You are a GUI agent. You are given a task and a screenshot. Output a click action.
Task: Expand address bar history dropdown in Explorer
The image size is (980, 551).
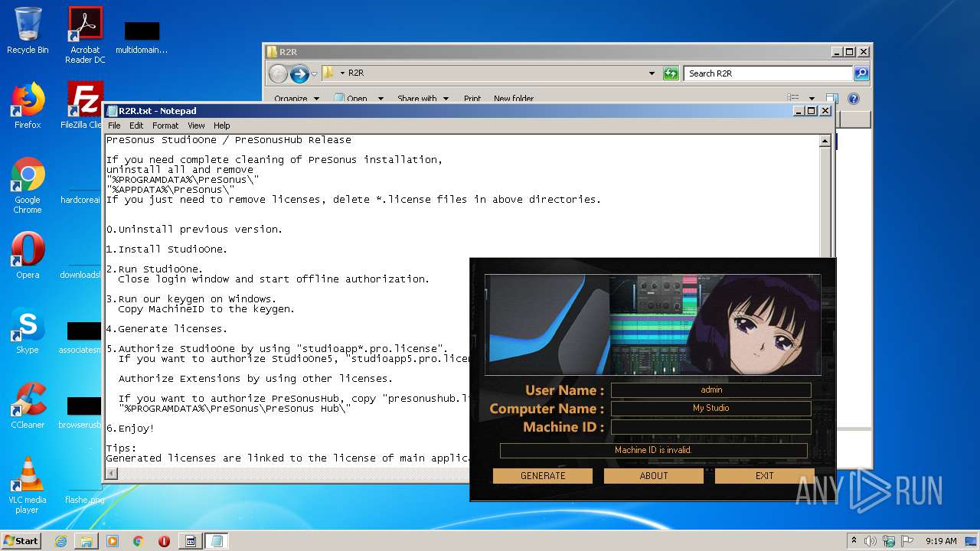[652, 73]
